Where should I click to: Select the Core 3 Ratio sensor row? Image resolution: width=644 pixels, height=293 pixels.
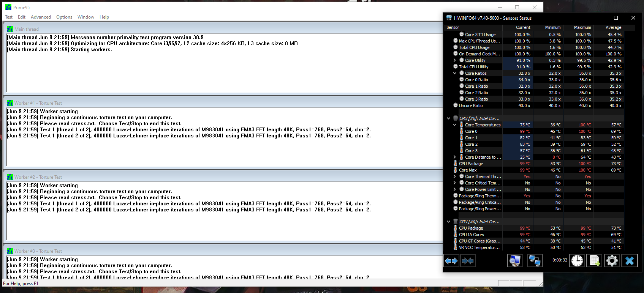pos(534,99)
